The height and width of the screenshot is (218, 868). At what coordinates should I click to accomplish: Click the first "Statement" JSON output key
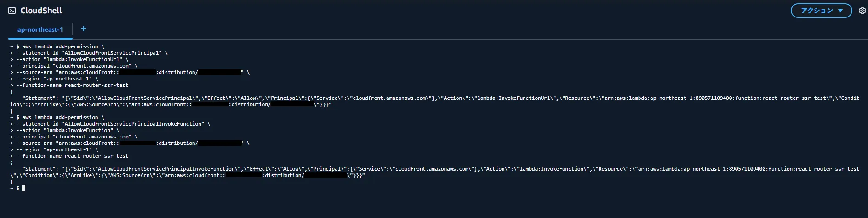pyautogui.click(x=40, y=98)
